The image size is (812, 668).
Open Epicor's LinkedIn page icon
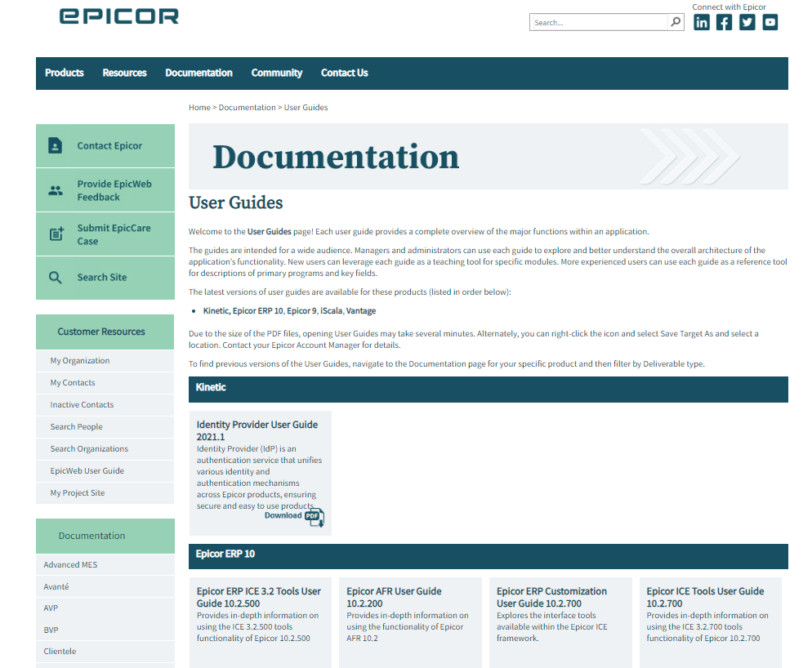[x=701, y=22]
